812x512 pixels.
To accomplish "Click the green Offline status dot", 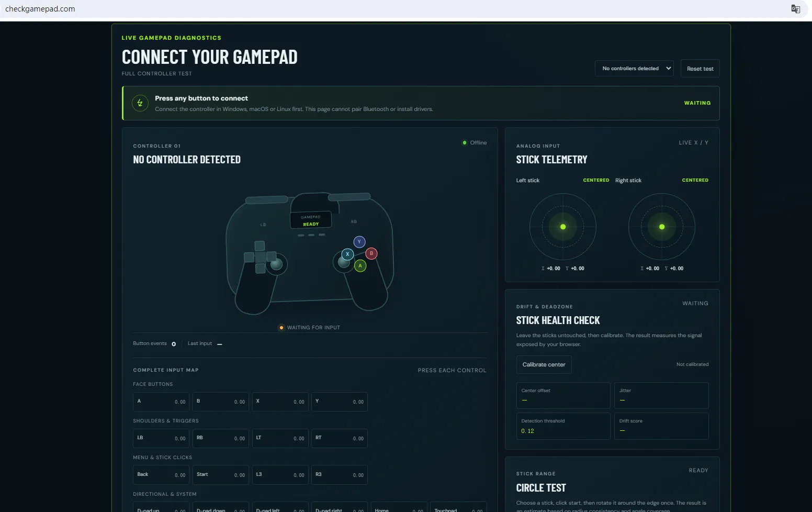I will point(465,142).
